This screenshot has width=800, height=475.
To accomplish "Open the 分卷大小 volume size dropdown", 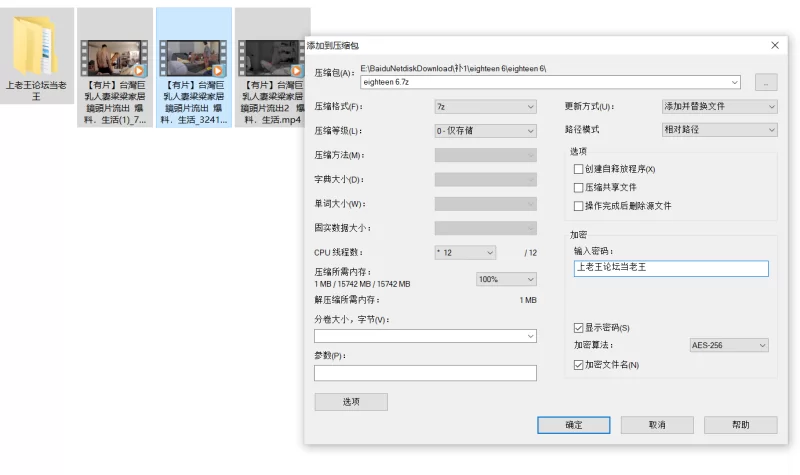I will [425, 336].
